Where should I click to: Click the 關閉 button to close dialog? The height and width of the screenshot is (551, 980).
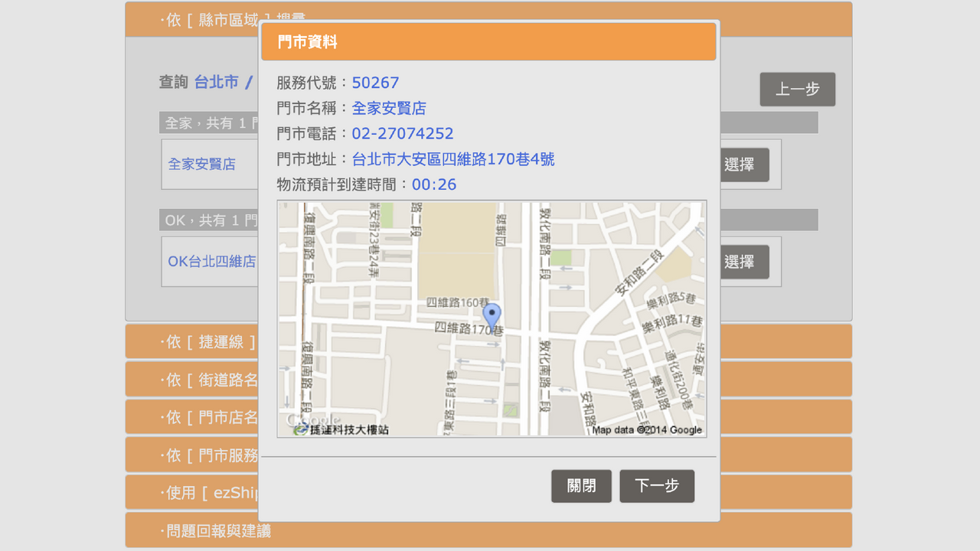pos(581,486)
